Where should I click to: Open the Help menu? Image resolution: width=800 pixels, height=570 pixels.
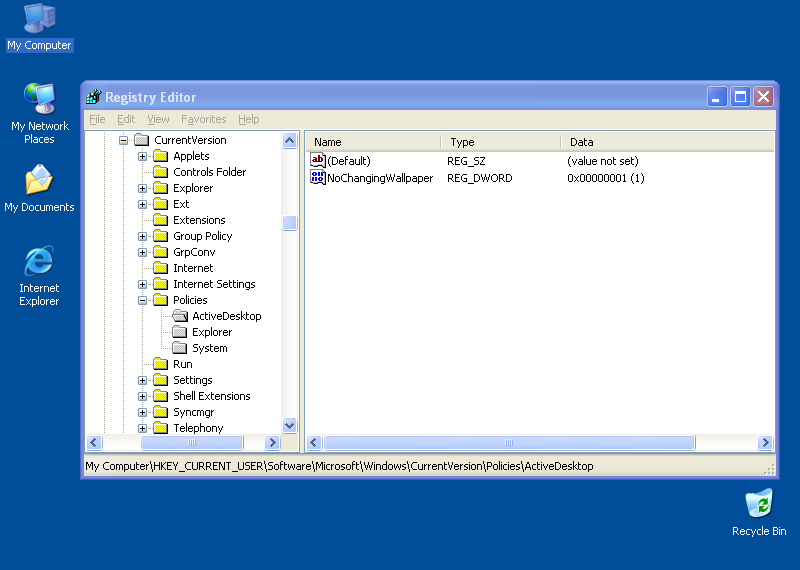(248, 119)
